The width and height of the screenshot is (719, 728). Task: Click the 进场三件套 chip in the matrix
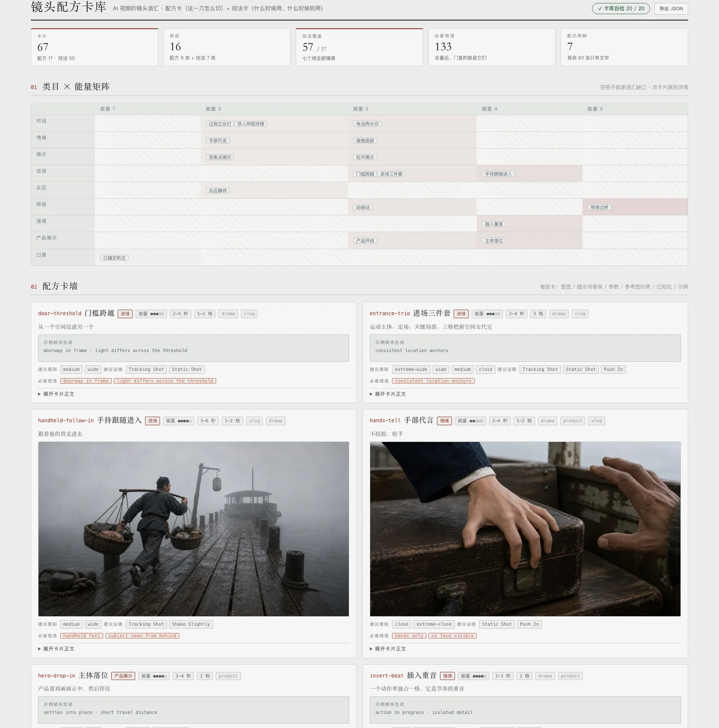(x=391, y=174)
